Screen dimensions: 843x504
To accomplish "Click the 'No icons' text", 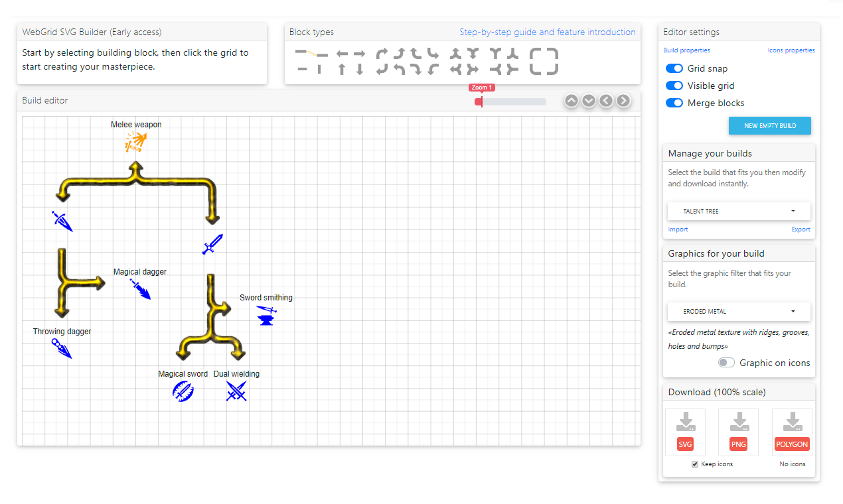I will [793, 464].
